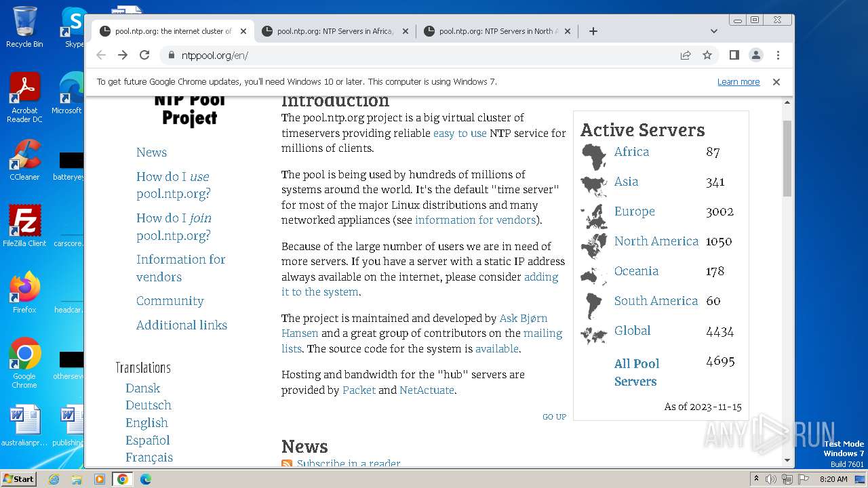Click the browser back arrow
The image size is (868, 488).
tap(101, 55)
